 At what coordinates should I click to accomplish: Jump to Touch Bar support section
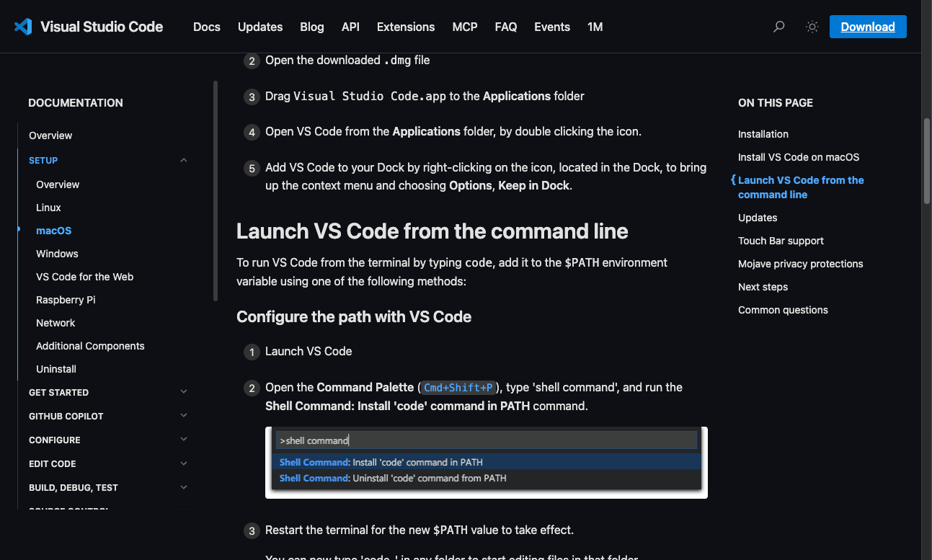click(781, 241)
